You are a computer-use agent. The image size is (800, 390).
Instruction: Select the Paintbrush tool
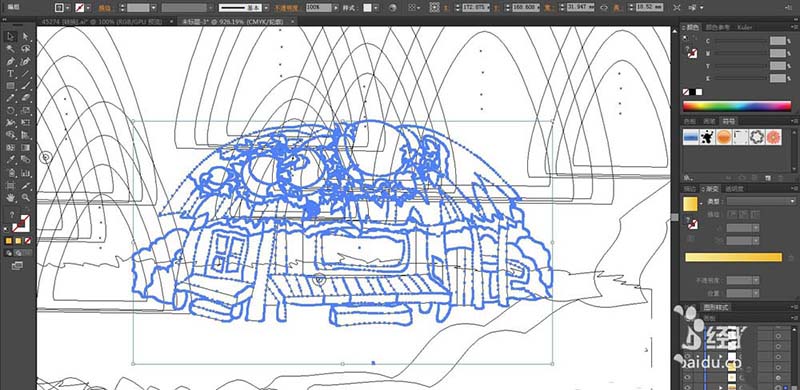click(26, 86)
